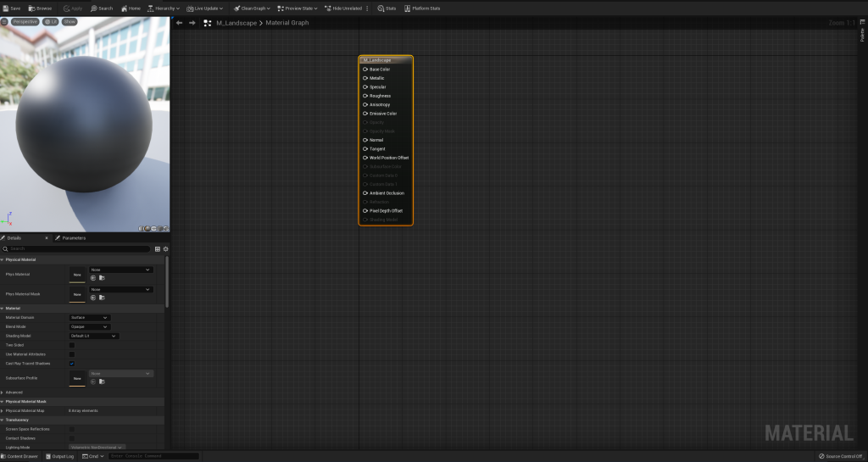Enable the Two Sided checkbox
This screenshot has height=462, width=868.
71,345
